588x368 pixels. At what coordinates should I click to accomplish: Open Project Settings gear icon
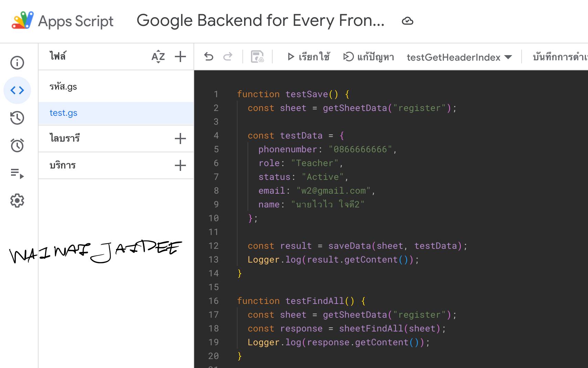click(x=17, y=201)
